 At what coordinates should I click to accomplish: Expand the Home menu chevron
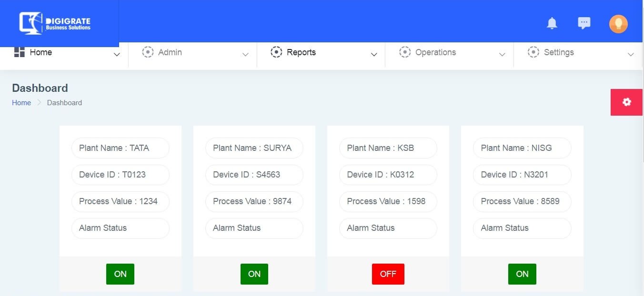(x=117, y=55)
